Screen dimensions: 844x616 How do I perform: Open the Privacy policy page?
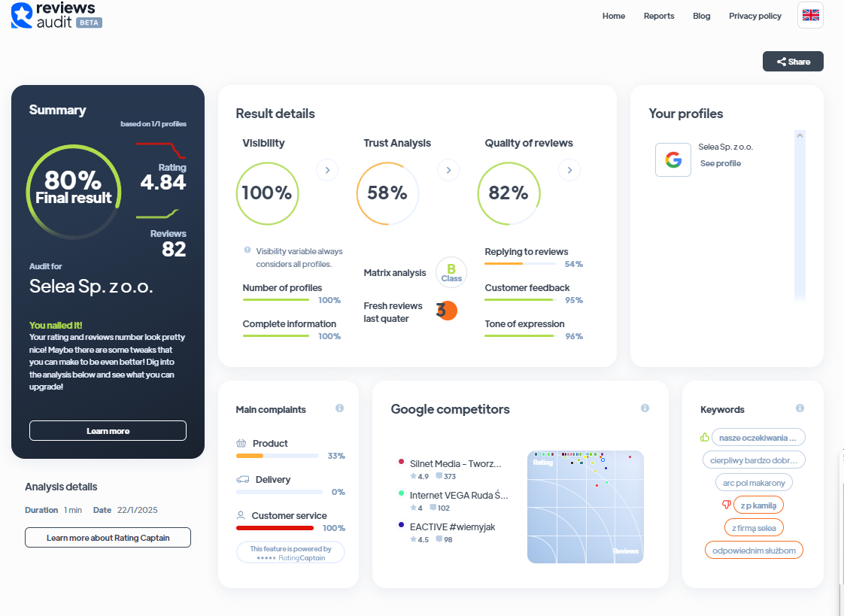click(754, 16)
